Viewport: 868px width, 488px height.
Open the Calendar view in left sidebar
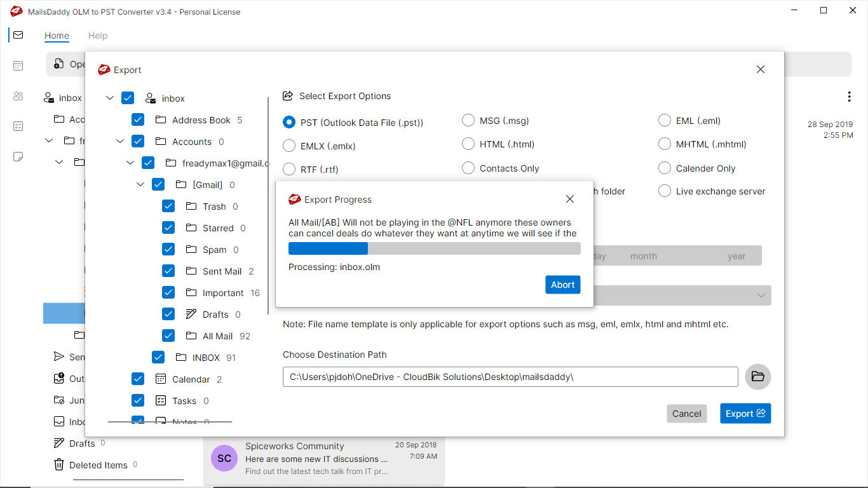tap(18, 65)
